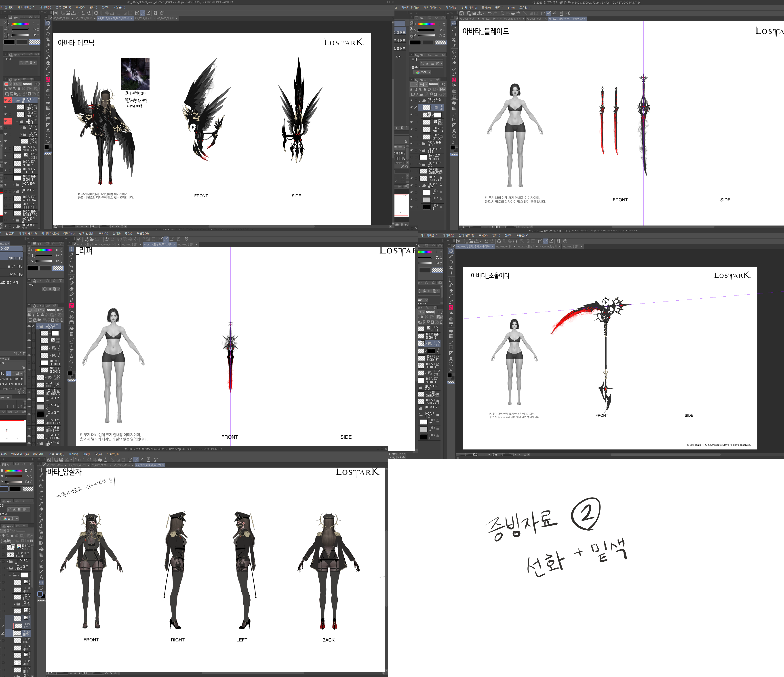Show hidden 폴더 4 in Demonic window
The width and height of the screenshot is (784, 677).
(6, 128)
